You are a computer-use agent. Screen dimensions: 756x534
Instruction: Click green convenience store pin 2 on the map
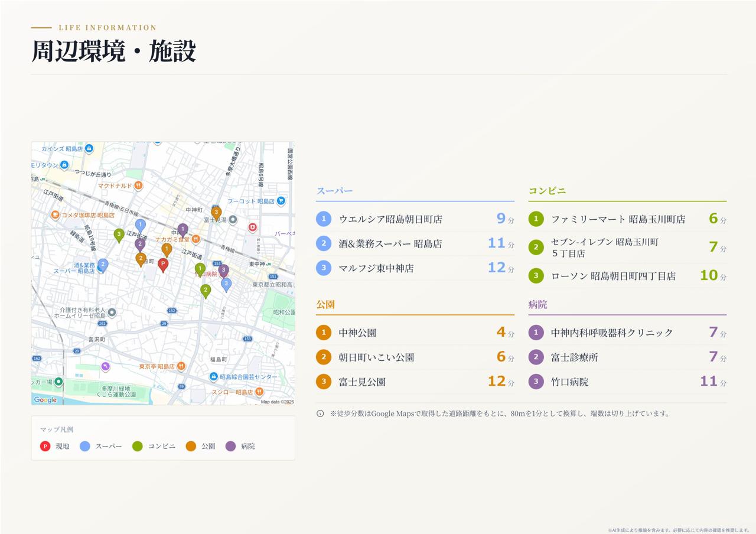pyautogui.click(x=206, y=291)
